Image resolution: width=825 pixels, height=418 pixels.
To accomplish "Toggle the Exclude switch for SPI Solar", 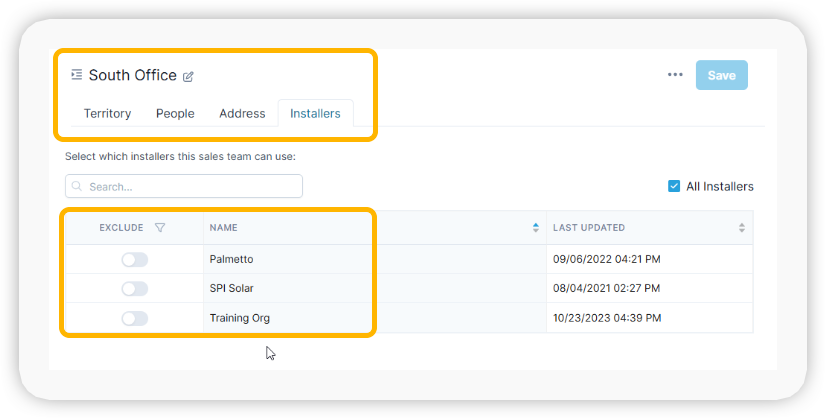I will tap(135, 288).
